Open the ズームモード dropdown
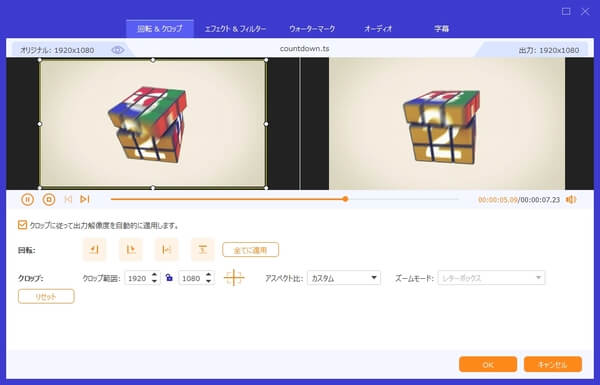The image size is (600, 385). 491,278
